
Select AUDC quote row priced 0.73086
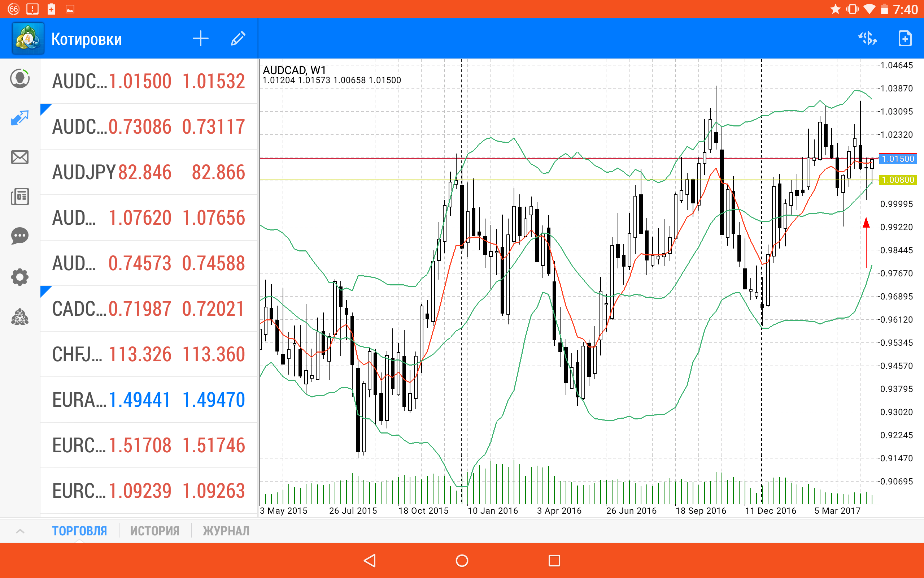coord(149,126)
